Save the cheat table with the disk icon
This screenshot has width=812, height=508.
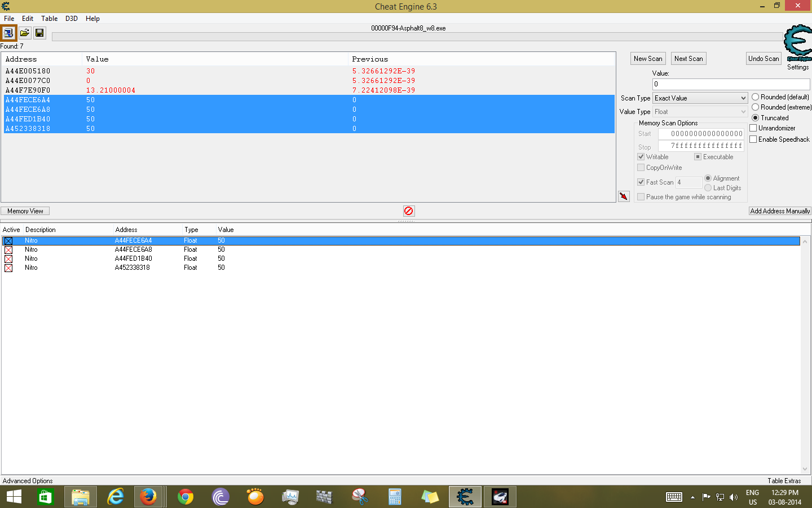click(39, 33)
